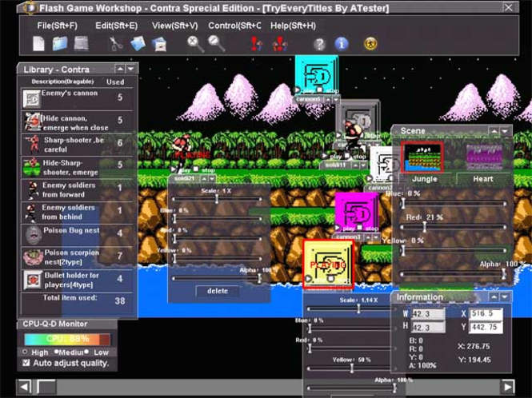Image resolution: width=532 pixels, height=398 pixels.
Task: Click the scissors cut icon
Action: (116, 44)
